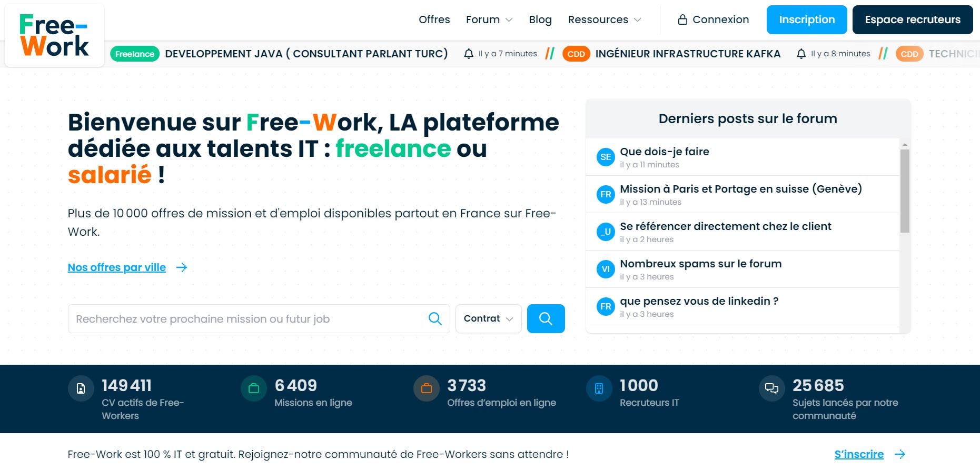Click the CDD badge before Kafka offer
Image resolution: width=980 pixels, height=470 pixels.
coord(576,54)
